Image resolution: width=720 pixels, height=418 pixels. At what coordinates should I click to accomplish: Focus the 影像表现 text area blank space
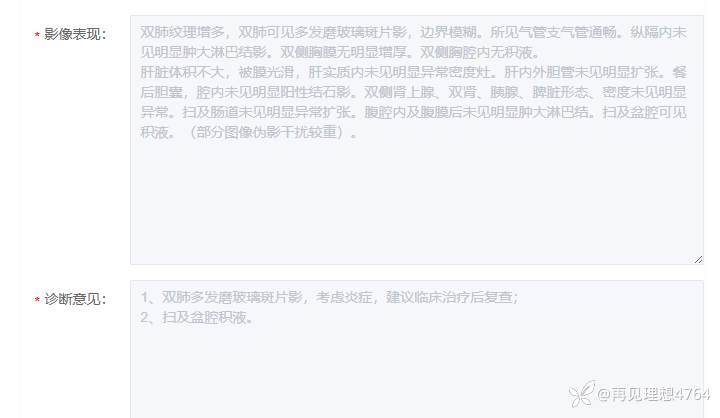coord(416,202)
